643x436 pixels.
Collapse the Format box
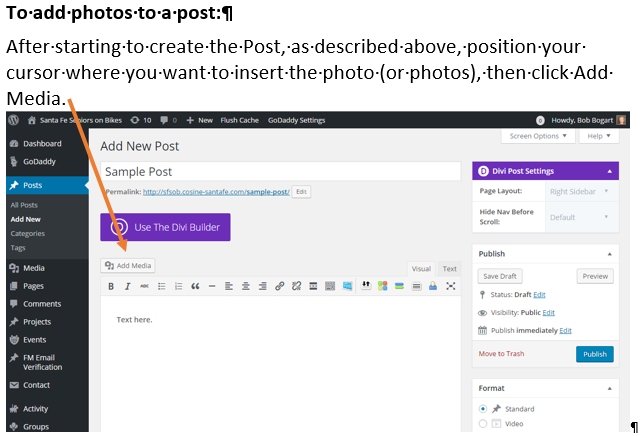pos(610,388)
